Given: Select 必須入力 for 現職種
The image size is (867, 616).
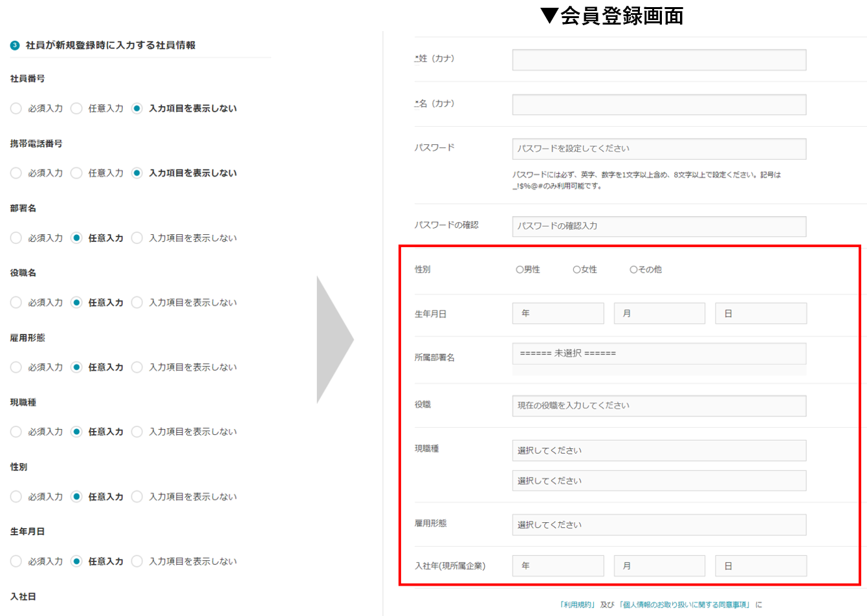Looking at the screenshot, I should pyautogui.click(x=16, y=432).
